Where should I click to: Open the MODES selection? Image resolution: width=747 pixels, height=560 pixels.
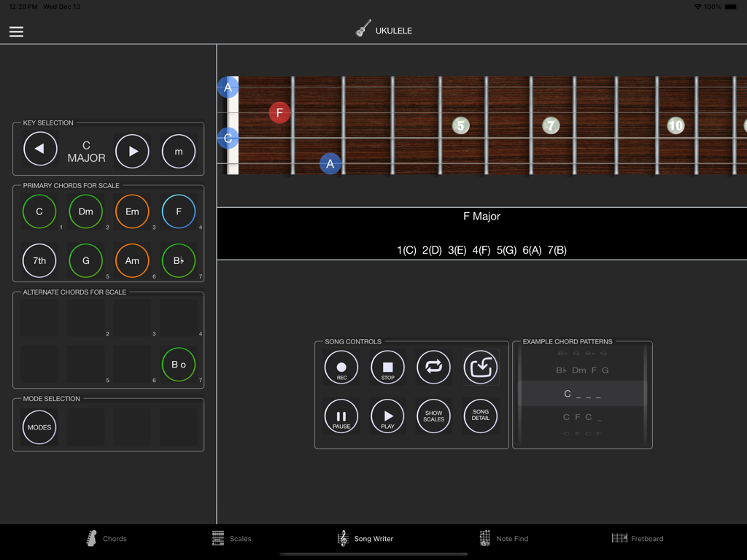click(39, 427)
